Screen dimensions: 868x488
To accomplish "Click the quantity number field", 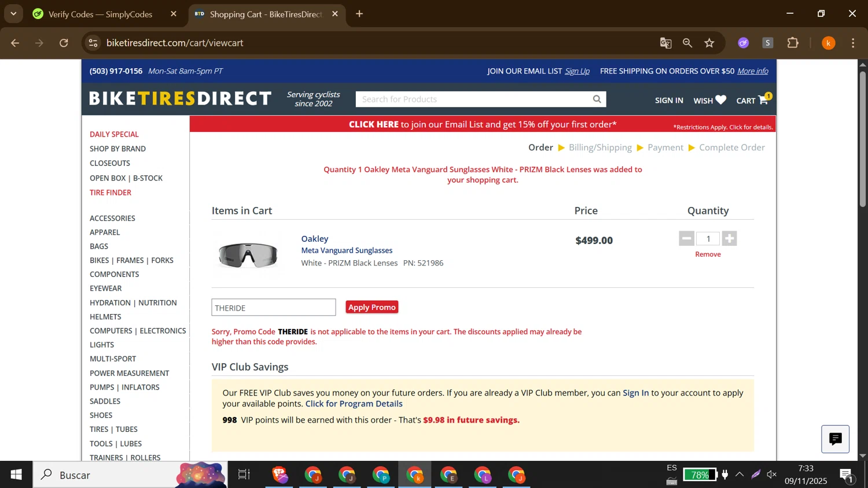I will pyautogui.click(x=708, y=238).
